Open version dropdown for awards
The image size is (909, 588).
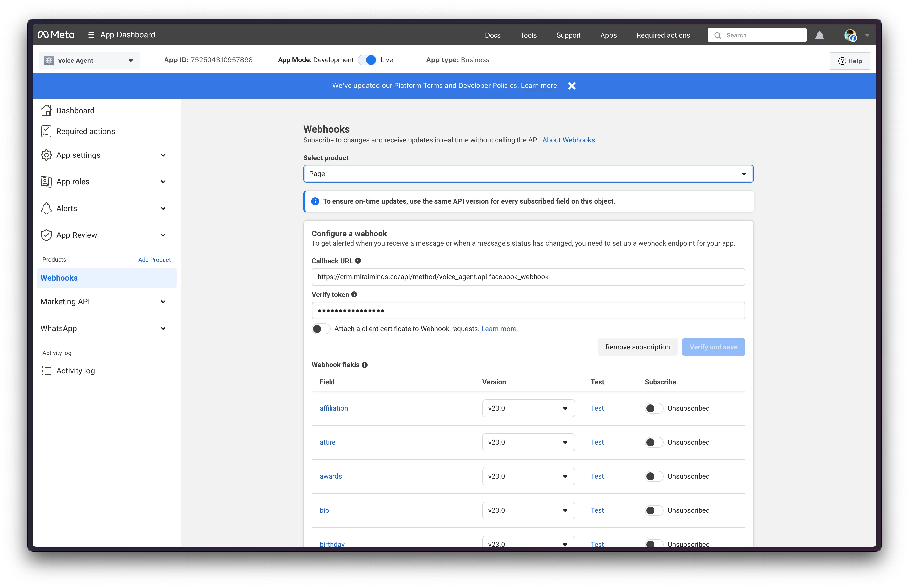point(528,476)
